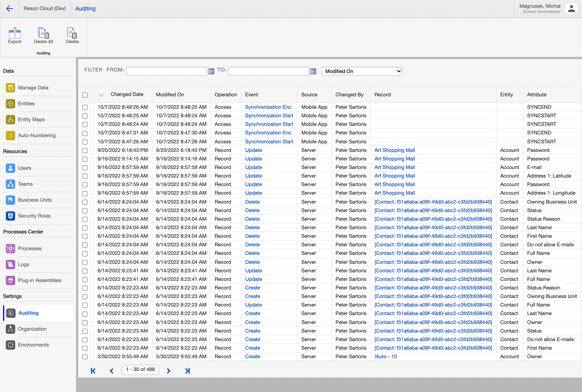Click the Delete All toolbar icon
The height and width of the screenshot is (392, 582).
point(43,33)
